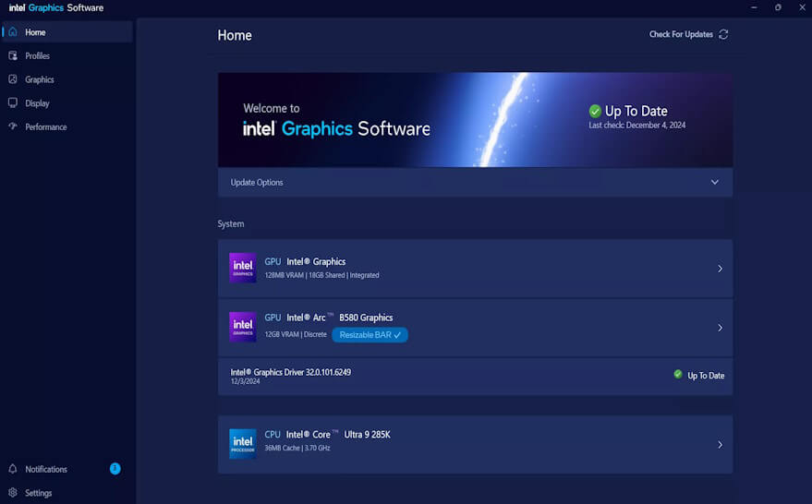Click the driver row Up To Date status
Screen dimensions: 812x504
(706, 376)
